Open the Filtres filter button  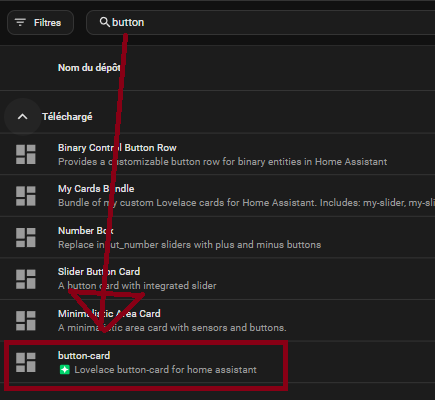click(x=40, y=23)
